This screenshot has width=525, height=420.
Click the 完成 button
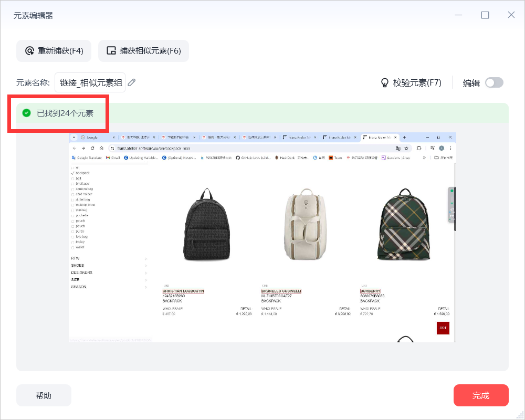coord(481,395)
